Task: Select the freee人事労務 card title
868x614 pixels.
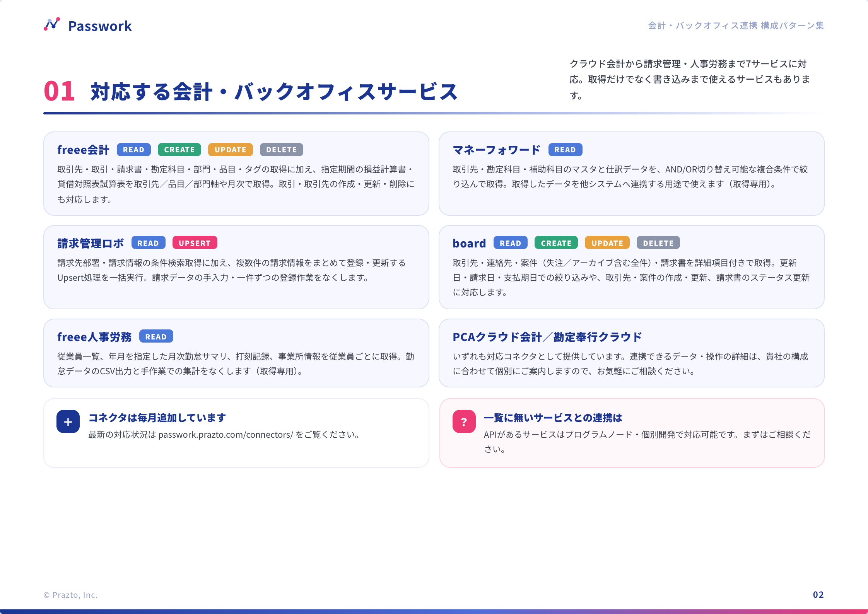Action: coord(94,337)
